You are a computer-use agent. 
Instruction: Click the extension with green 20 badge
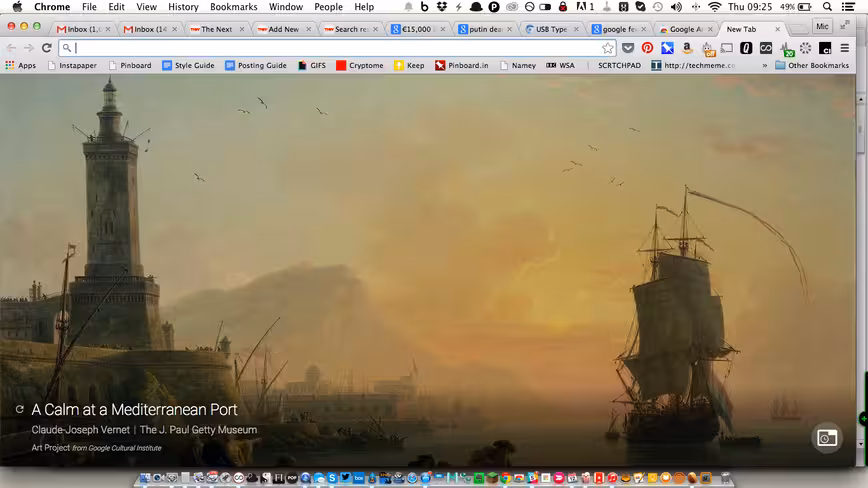pos(786,49)
